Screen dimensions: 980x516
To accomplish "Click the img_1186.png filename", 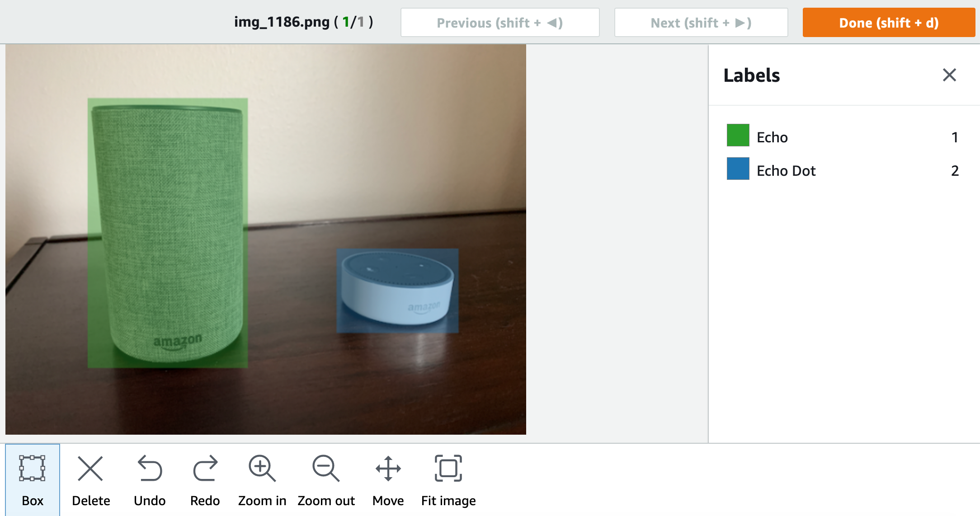I will click(x=281, y=22).
